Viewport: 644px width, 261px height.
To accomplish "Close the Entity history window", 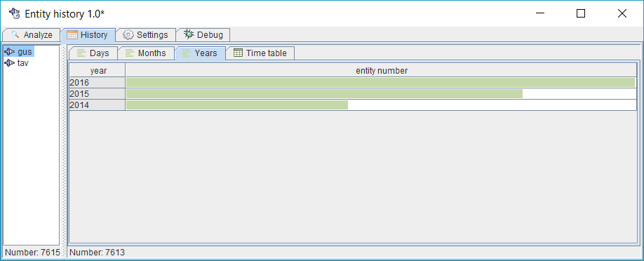I will point(622,13).
